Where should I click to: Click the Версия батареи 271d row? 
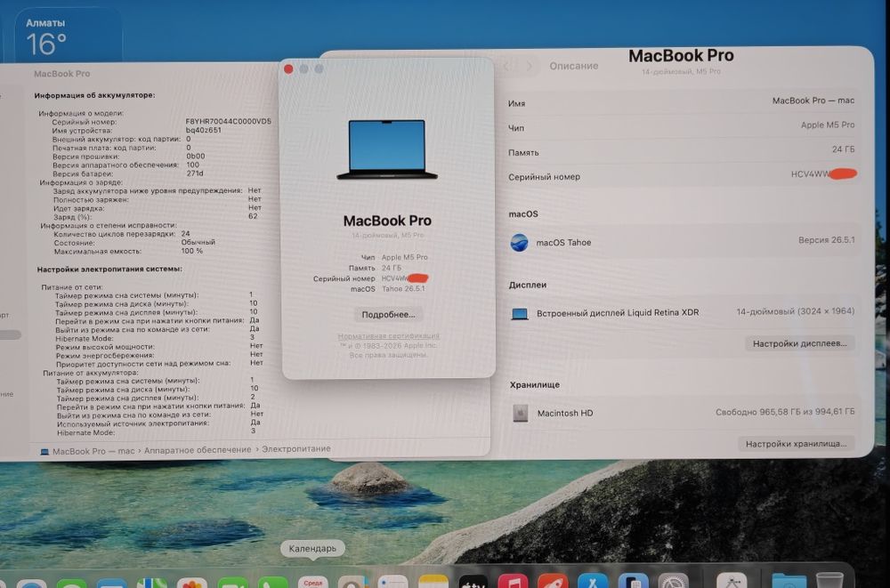(128, 173)
